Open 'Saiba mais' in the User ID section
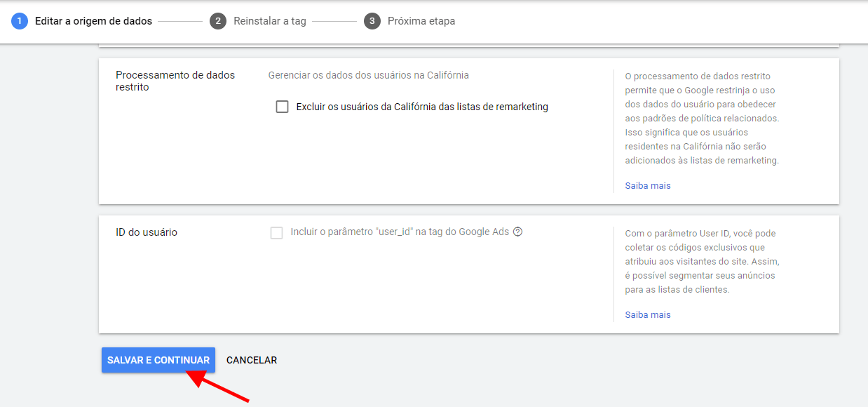 (648, 315)
